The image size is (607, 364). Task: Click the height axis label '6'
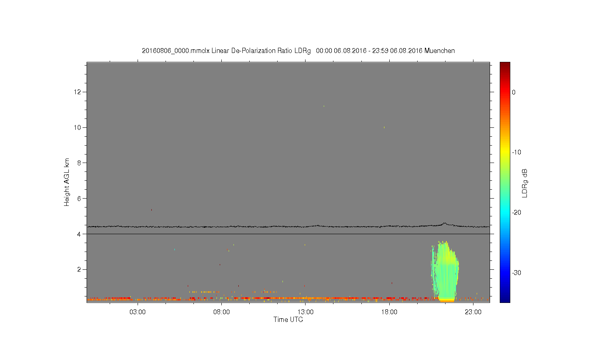[80, 199]
